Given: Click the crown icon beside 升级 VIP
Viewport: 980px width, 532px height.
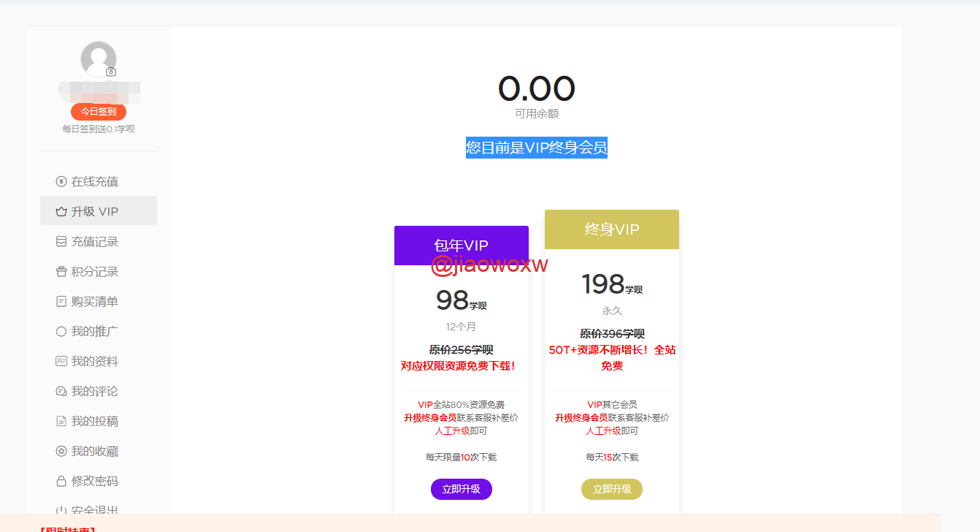Looking at the screenshot, I should coord(61,211).
